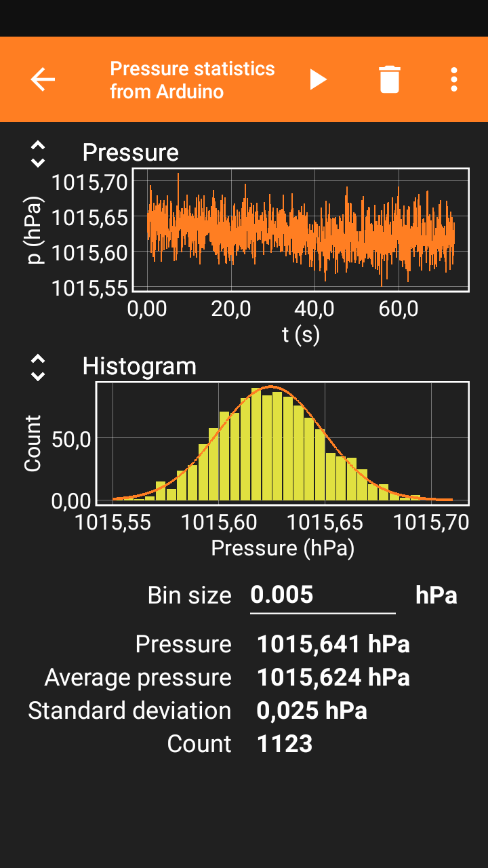The width and height of the screenshot is (488, 868).
Task: Tap the Average pressure value 1015,624 hPa
Action: pos(333,677)
